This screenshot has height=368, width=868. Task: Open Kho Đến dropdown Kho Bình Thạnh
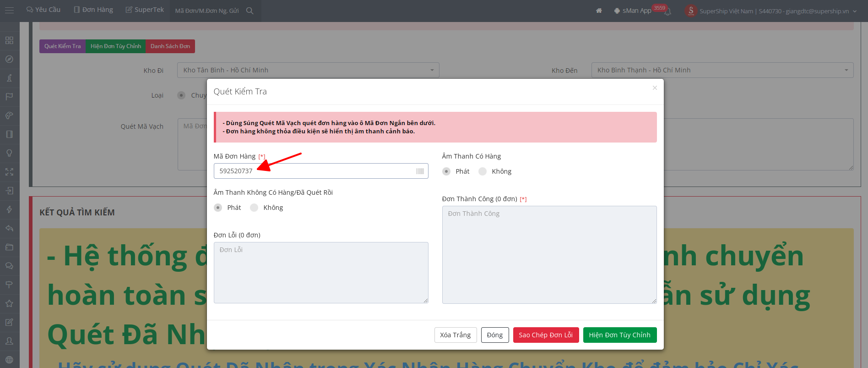(x=722, y=70)
